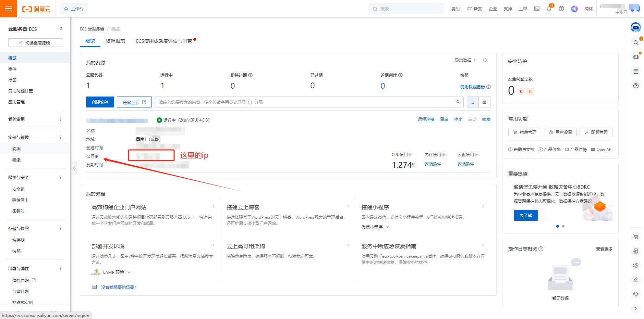Collapse the left sidebar with the chevron
This screenshot has width=644, height=319.
pos(74,168)
